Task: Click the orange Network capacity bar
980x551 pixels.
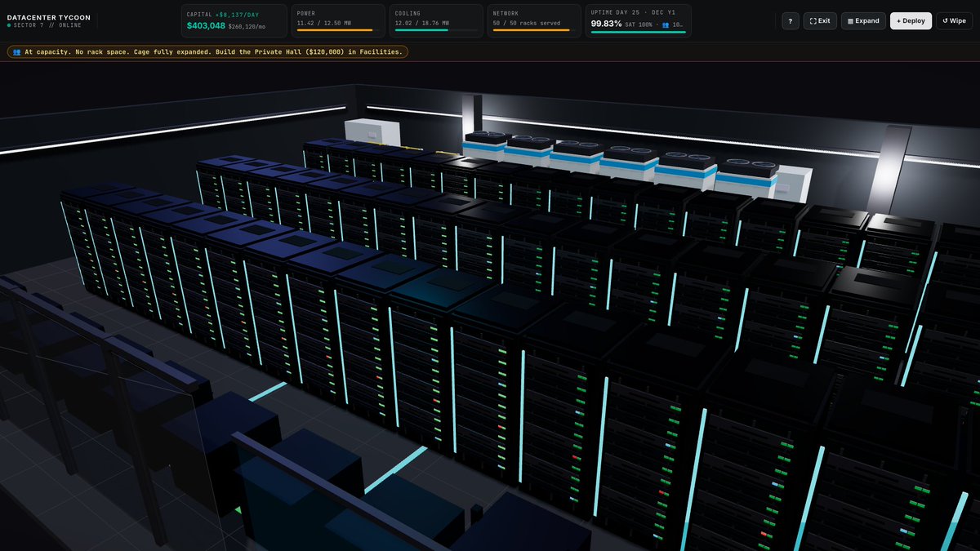Action: pos(531,30)
